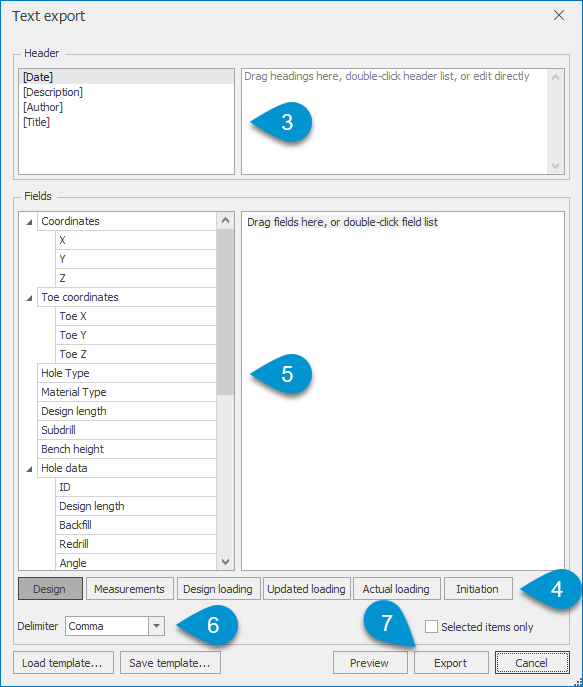Image resolution: width=583 pixels, height=687 pixels.
Task: Select the Y coordinate field
Action: coord(136,259)
